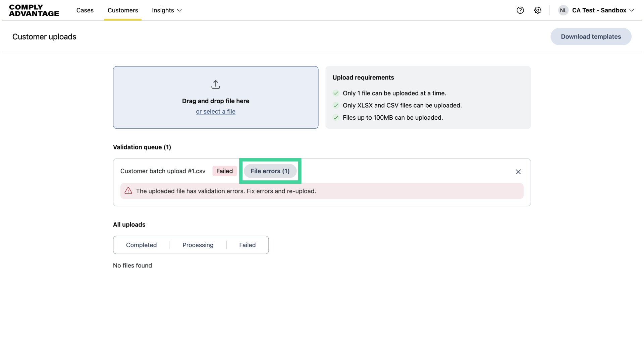Switch to the Customers tab
Image resolution: width=644 pixels, height=362 pixels.
click(122, 10)
